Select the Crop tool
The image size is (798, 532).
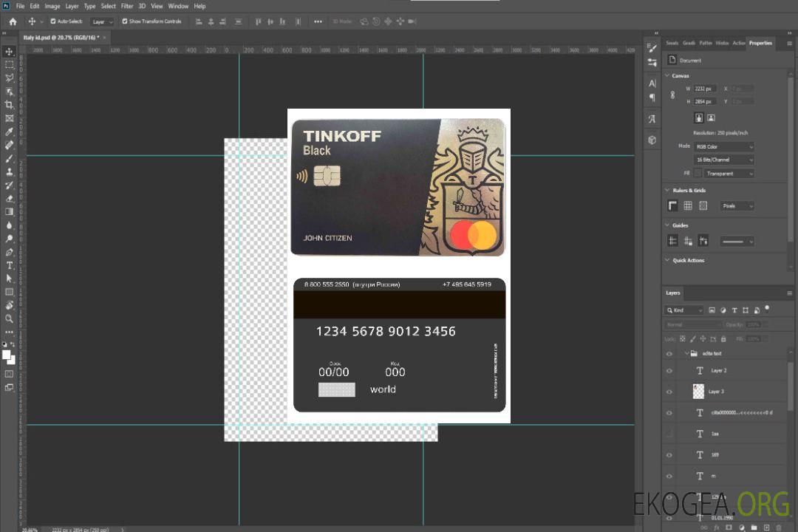(x=9, y=105)
